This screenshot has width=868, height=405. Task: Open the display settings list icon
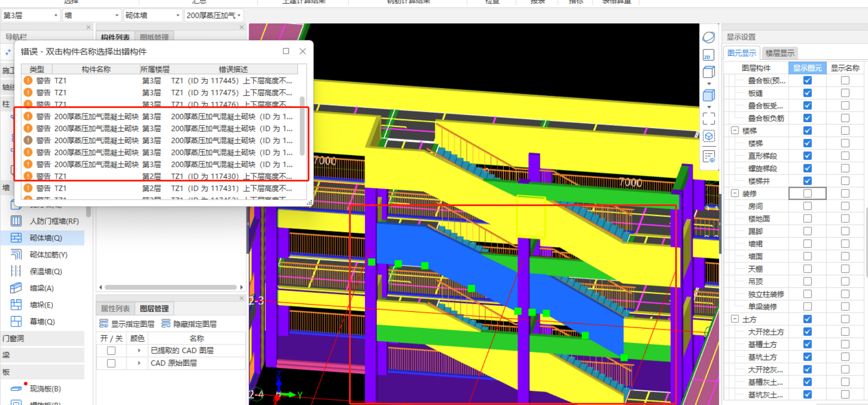coord(709,157)
